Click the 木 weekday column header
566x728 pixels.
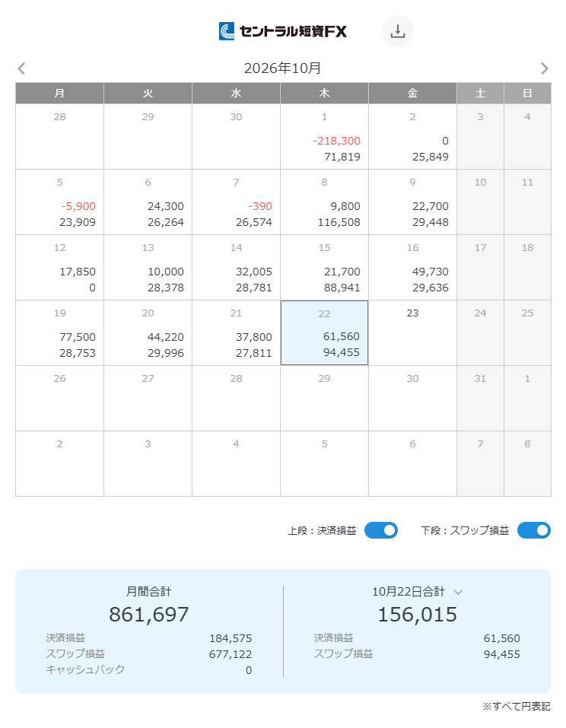pyautogui.click(x=325, y=94)
